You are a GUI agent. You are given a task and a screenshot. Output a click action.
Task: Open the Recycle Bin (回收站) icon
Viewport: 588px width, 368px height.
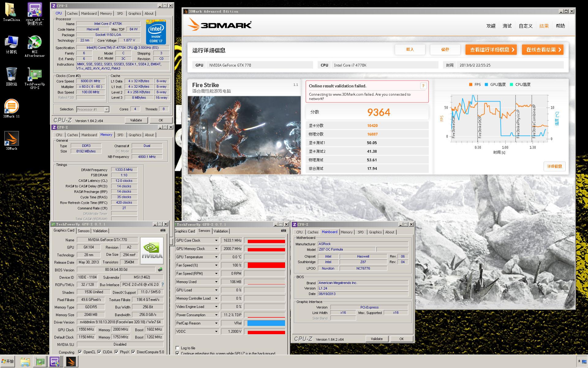pyautogui.click(x=11, y=77)
